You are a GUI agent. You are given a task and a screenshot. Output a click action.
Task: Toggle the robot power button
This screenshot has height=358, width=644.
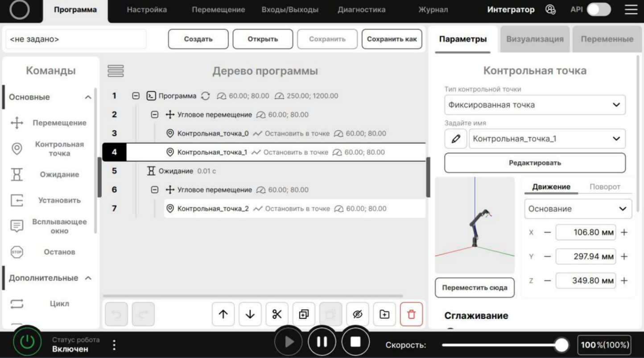click(x=27, y=342)
